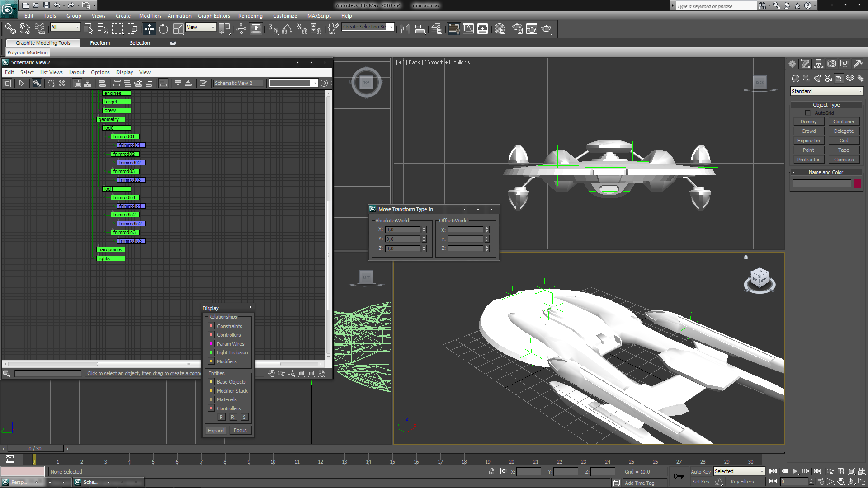Image resolution: width=868 pixels, height=488 pixels.
Task: Open the selection filter All dropdown
Action: click(65, 27)
